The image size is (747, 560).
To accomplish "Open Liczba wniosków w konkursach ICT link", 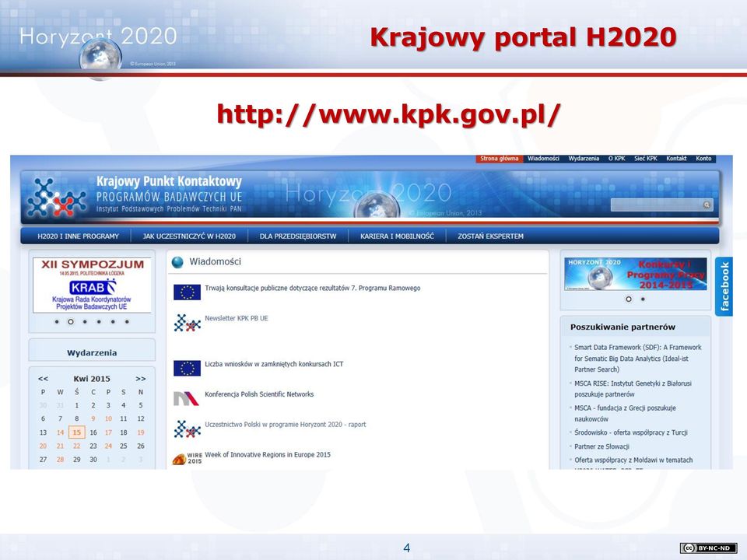I will [x=274, y=364].
